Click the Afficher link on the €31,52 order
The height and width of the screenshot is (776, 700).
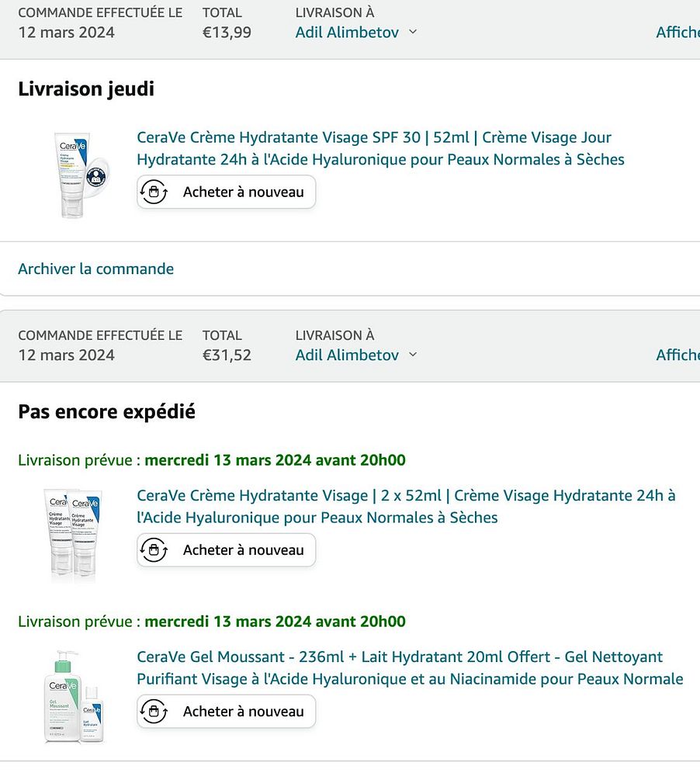tap(677, 355)
